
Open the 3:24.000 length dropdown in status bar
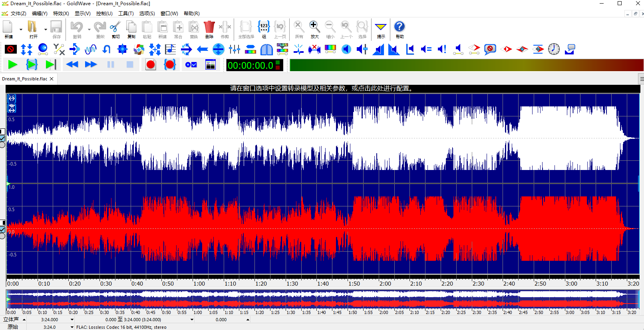pos(72,320)
